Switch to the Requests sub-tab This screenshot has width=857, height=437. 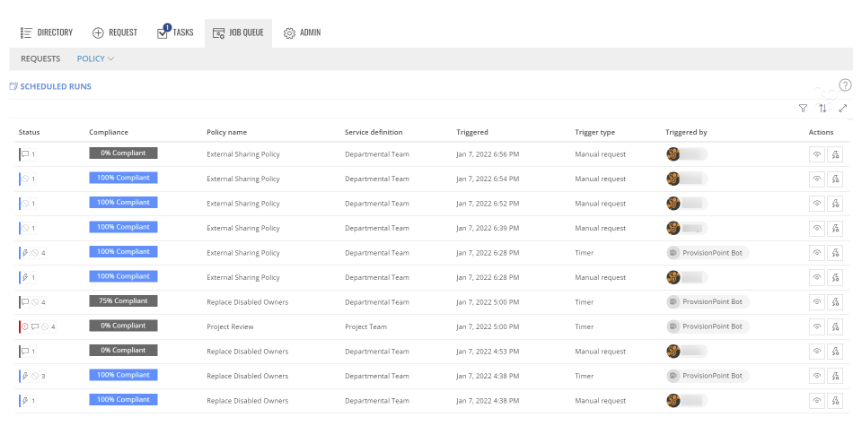coord(40,58)
